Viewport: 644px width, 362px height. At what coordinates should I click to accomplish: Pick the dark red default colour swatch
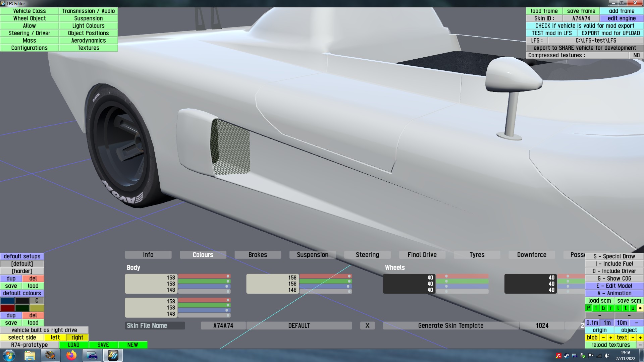tap(7, 308)
